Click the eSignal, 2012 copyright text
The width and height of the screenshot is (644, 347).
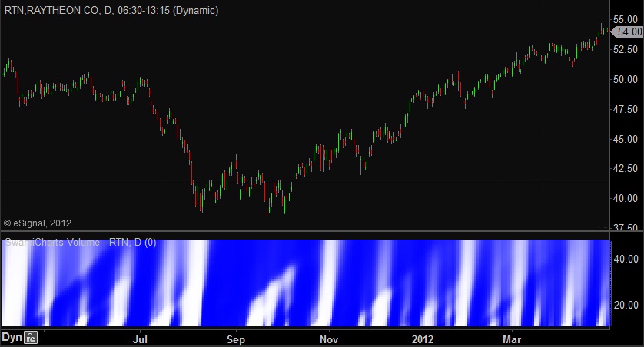click(38, 223)
